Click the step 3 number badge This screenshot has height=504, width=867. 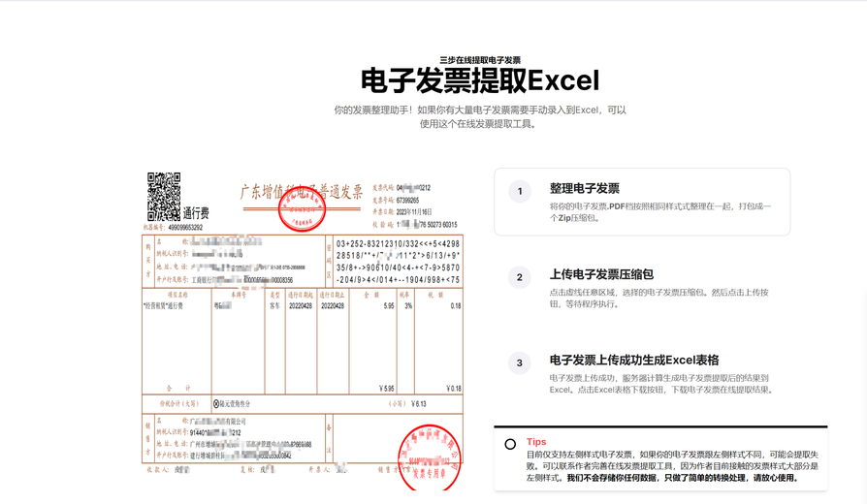pyautogui.click(x=520, y=362)
